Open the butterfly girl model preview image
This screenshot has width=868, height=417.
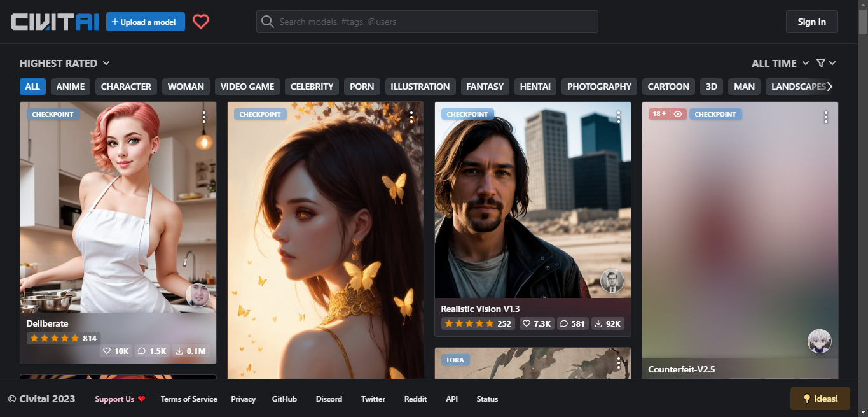pyautogui.click(x=326, y=240)
